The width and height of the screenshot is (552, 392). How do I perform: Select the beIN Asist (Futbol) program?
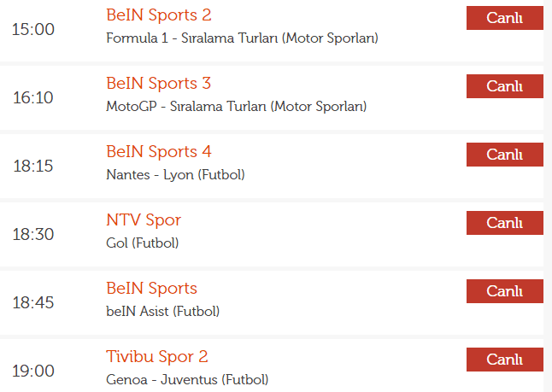163,311
